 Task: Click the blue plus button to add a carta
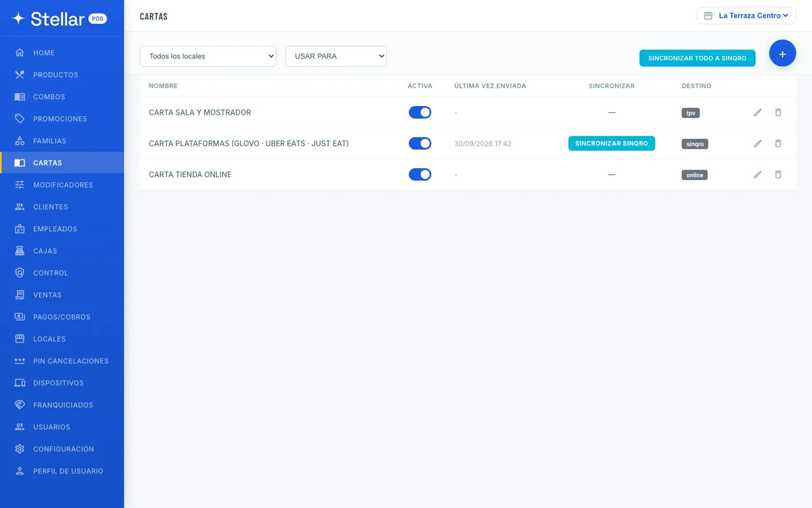[x=782, y=54]
